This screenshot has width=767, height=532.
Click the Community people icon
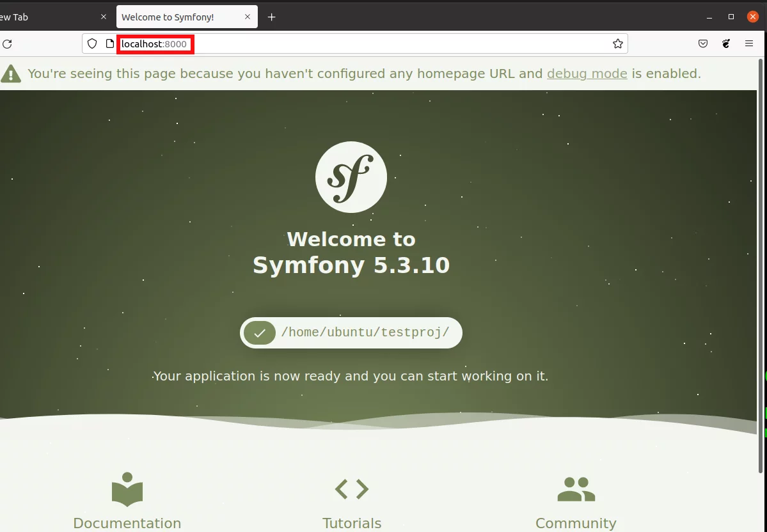click(x=576, y=489)
